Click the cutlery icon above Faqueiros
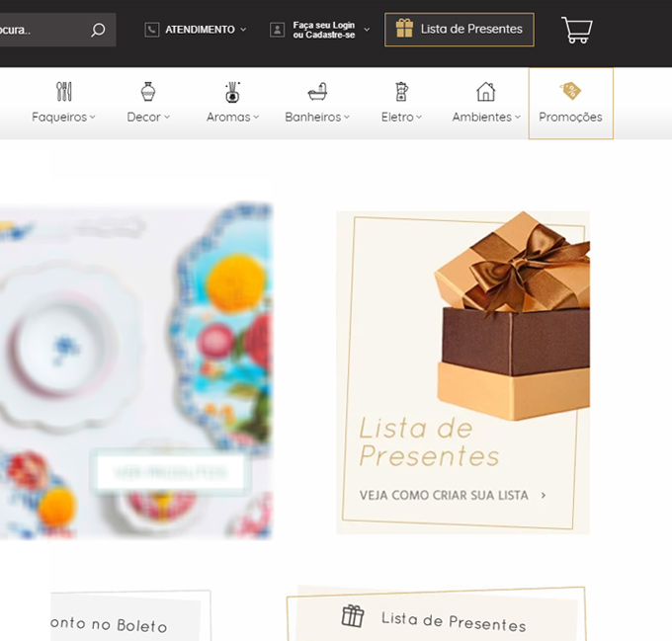 click(64, 91)
